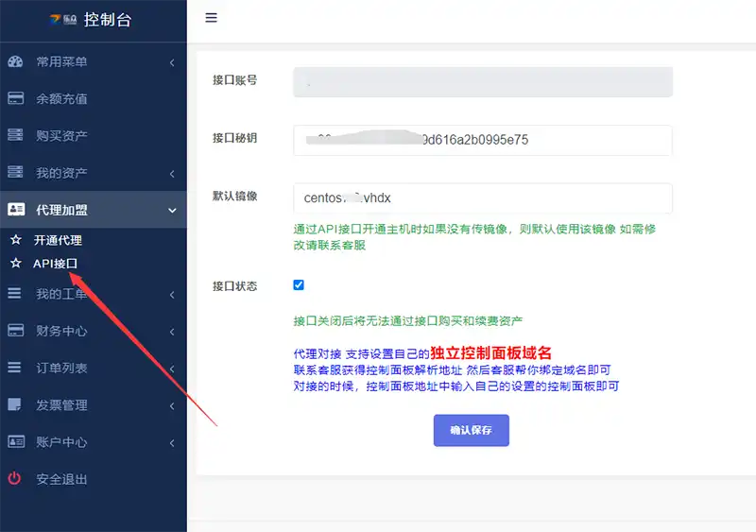Image resolution: width=756 pixels, height=532 pixels.
Task: Click the hamburger menu toggle icon
Action: 211,18
